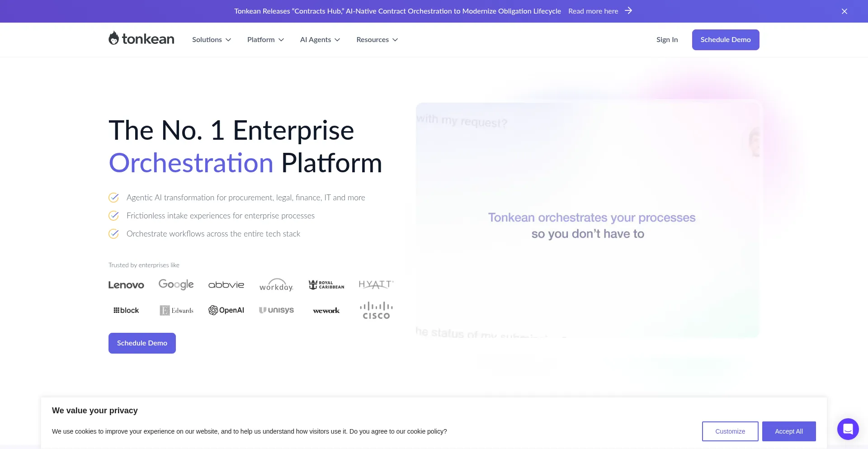Click the Cisco logo
Viewport: 868px width, 449px height.
[376, 310]
